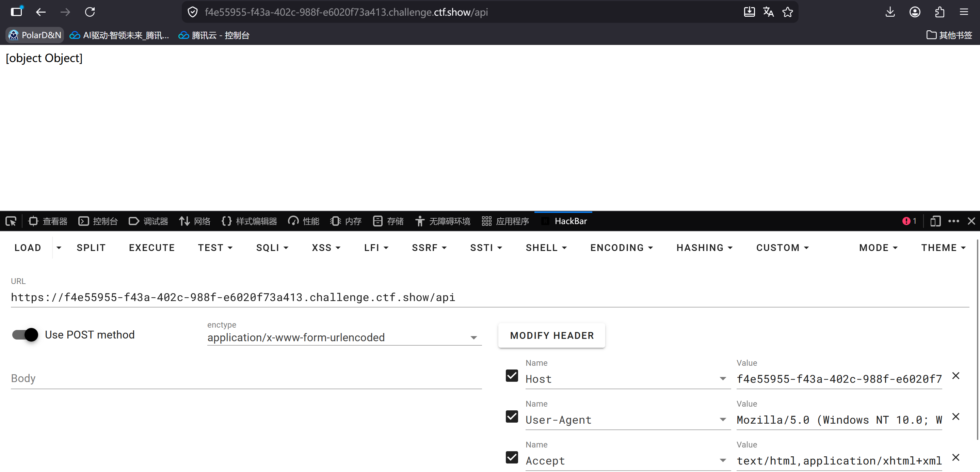Viewport: 980px width, 472px height.
Task: Click the red error count indicator
Action: tap(909, 221)
